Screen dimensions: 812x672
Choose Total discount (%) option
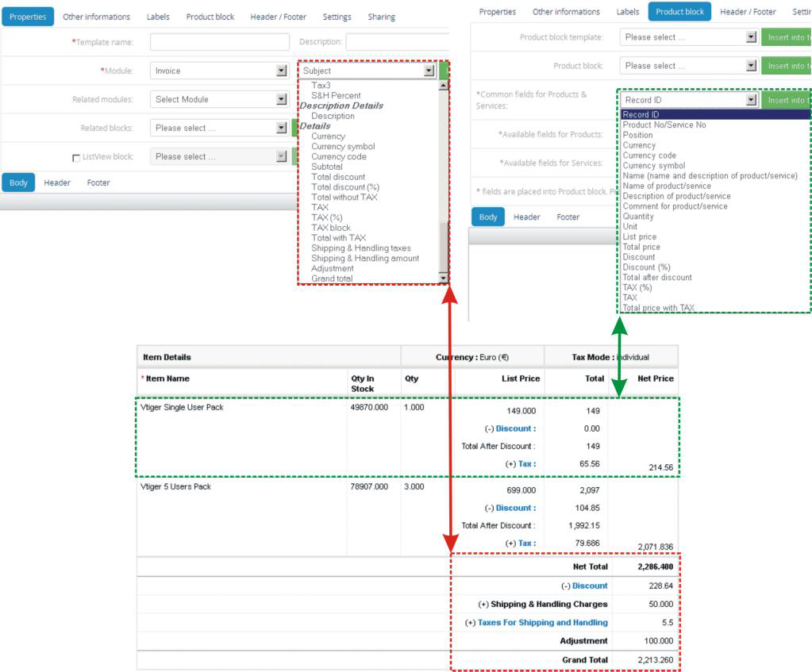[x=345, y=187]
